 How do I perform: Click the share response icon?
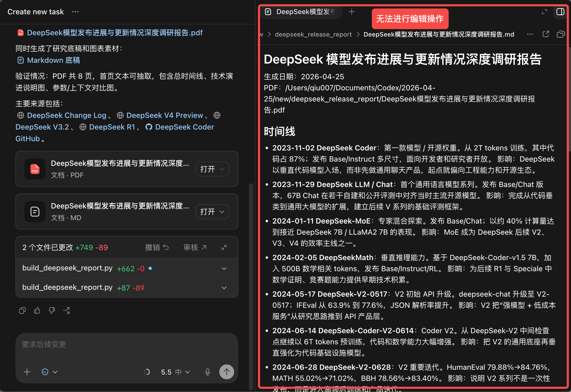66,310
